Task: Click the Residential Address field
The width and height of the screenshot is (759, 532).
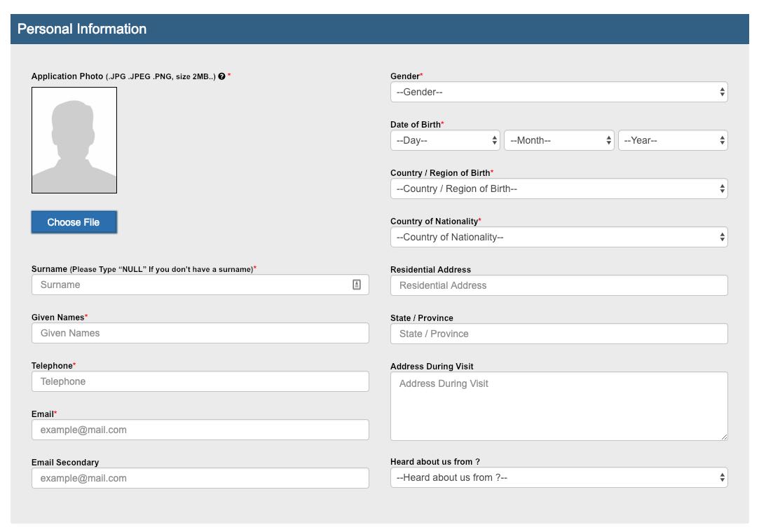Action: click(559, 285)
